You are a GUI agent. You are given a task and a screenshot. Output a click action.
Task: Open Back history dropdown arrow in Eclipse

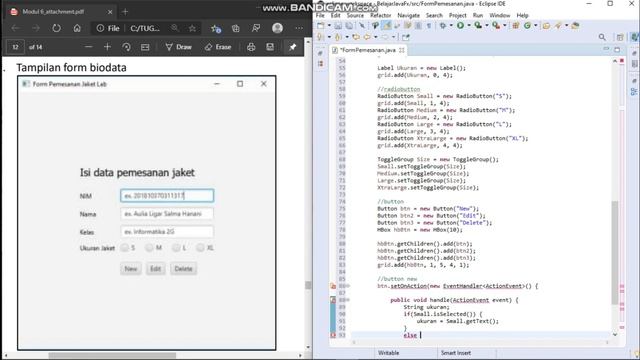pos(376,37)
